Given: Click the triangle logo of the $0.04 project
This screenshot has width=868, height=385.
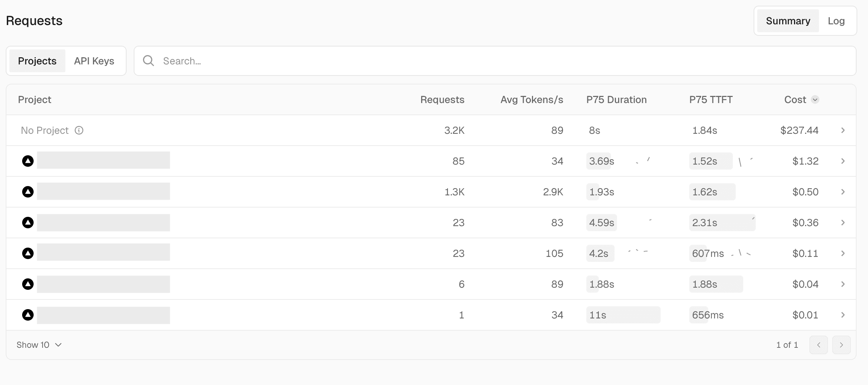Looking at the screenshot, I should coord(28,284).
